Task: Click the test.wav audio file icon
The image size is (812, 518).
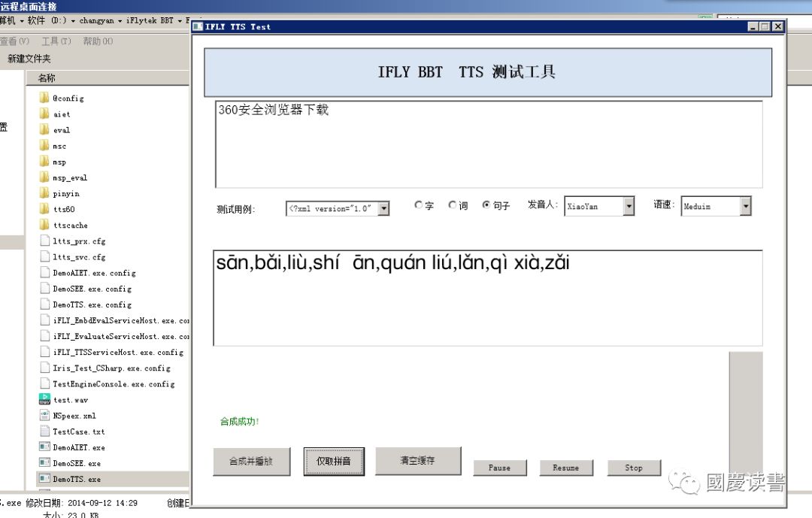Action: click(44, 399)
